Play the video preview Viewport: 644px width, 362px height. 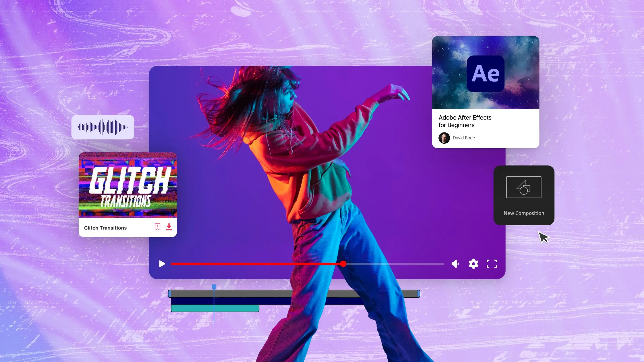click(x=162, y=264)
